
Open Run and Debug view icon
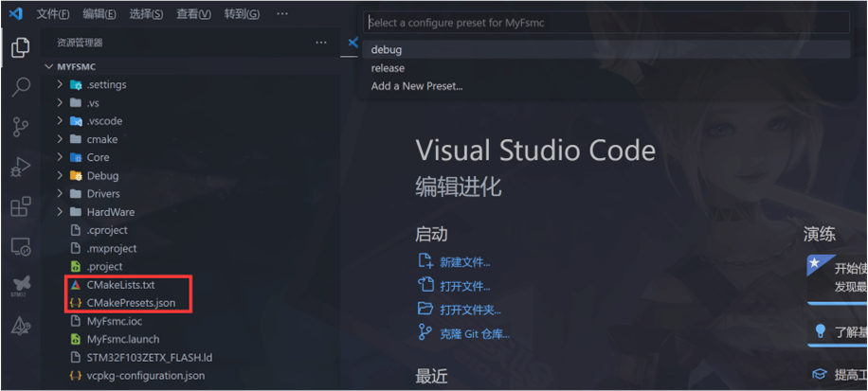[20, 168]
